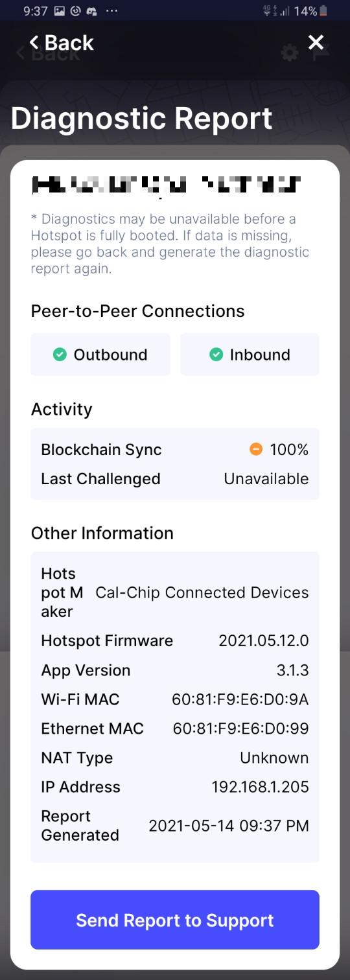Tap the image notification icon
The image size is (350, 980).
(59, 11)
